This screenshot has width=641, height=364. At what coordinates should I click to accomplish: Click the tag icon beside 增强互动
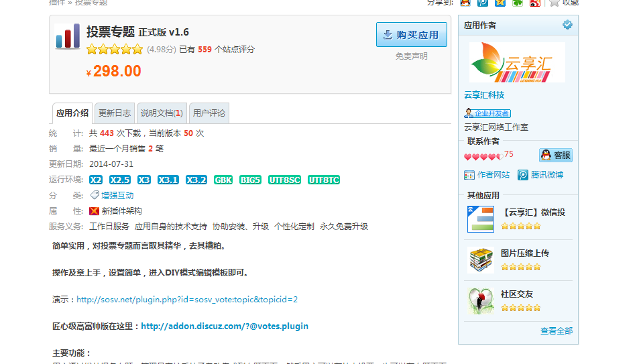[95, 195]
